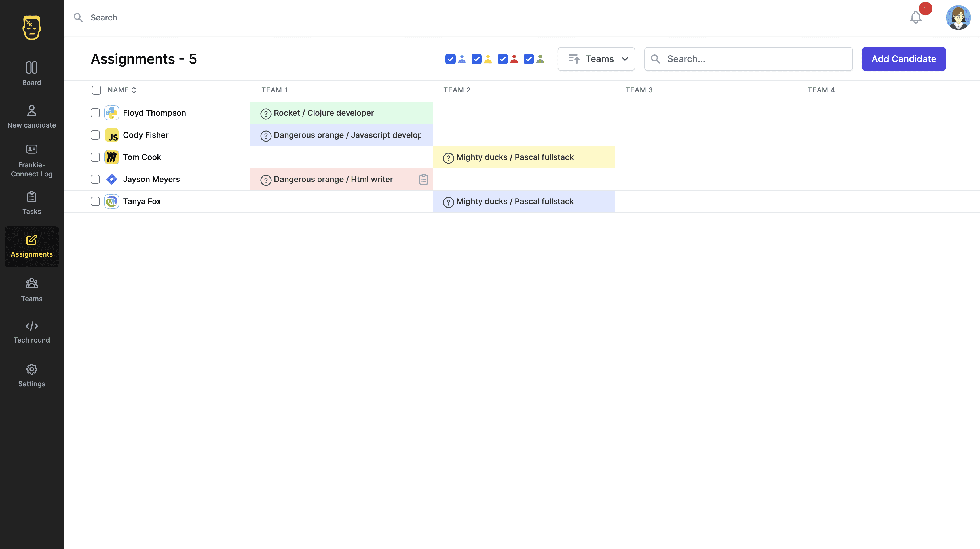The height and width of the screenshot is (549, 980).
Task: Open Tanya Fox candidate name
Action: pyautogui.click(x=142, y=201)
